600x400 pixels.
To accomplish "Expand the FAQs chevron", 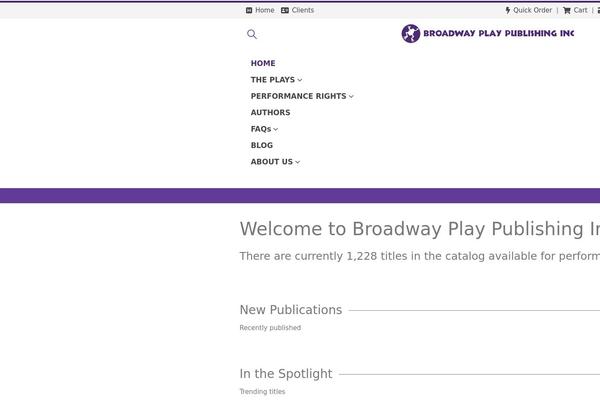I will pos(276,129).
